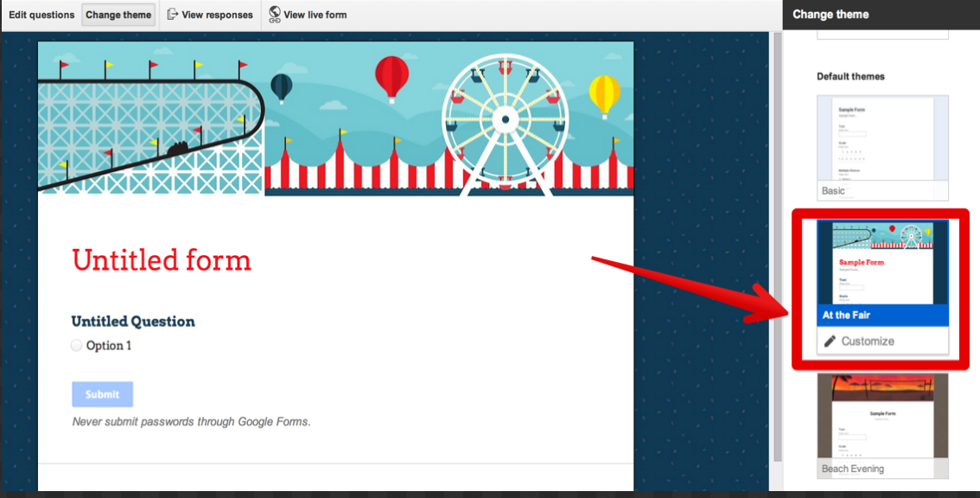Click the Untitled Question heading
Screen dimensions: 980x498
pos(133,321)
